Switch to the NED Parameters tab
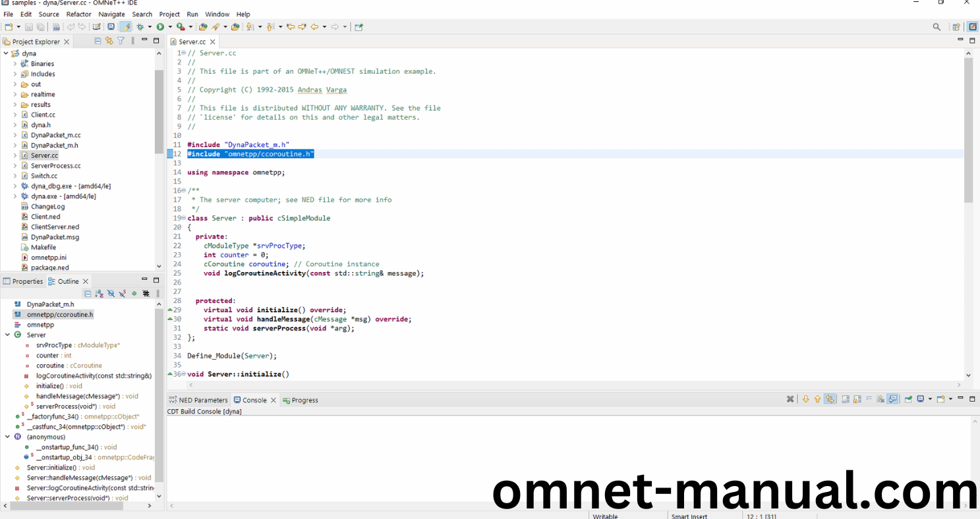This screenshot has width=980, height=519. pos(198,400)
